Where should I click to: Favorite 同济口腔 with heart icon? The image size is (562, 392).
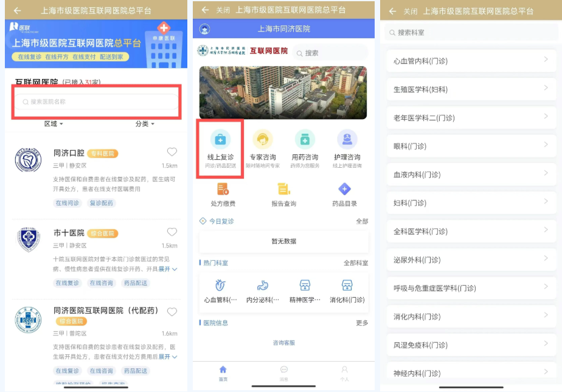[172, 153]
